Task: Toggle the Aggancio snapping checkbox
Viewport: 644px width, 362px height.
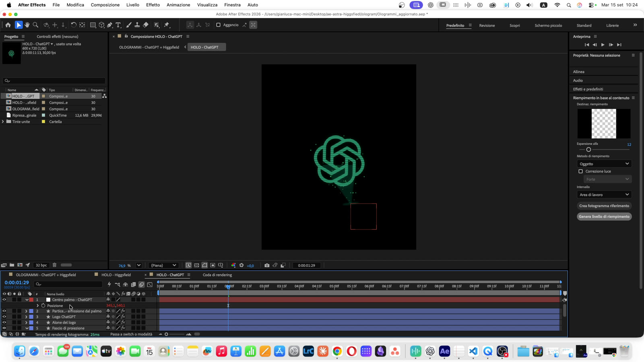Action: click(218, 25)
